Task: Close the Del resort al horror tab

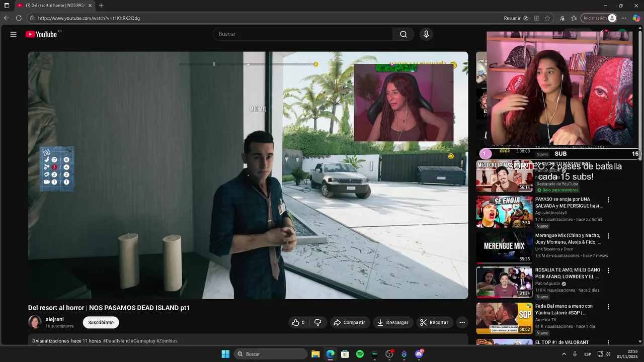Action: pyautogui.click(x=90, y=6)
